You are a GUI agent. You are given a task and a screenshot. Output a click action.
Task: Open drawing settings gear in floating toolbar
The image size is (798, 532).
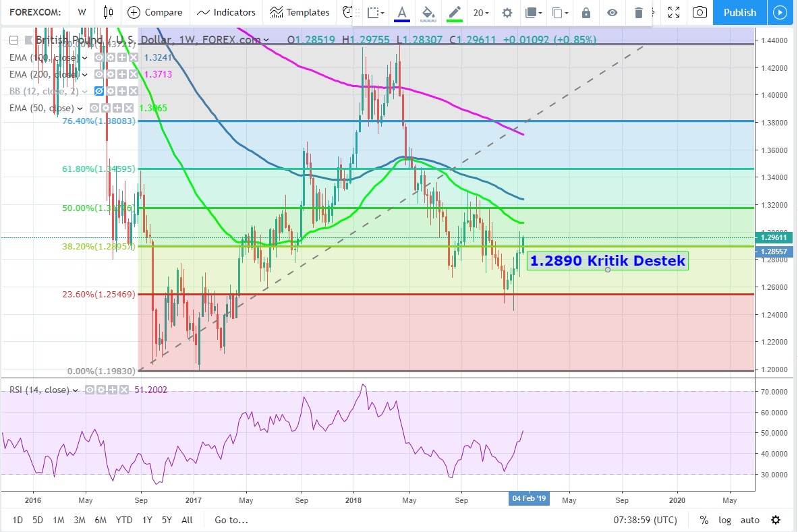click(507, 13)
